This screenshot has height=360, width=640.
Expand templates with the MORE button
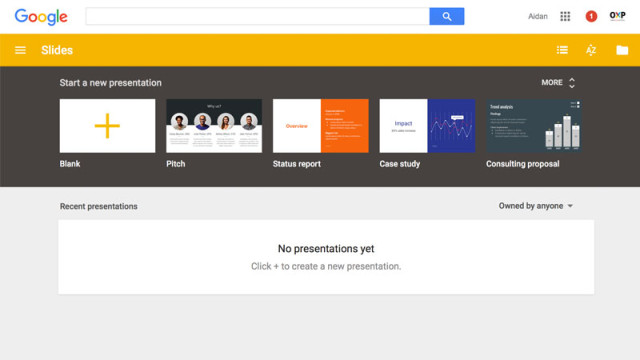[x=558, y=82]
